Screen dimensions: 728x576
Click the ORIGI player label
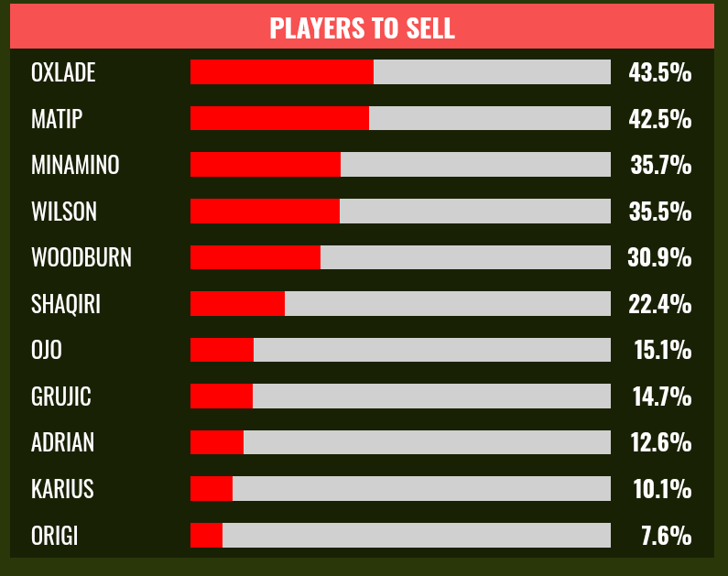54,536
